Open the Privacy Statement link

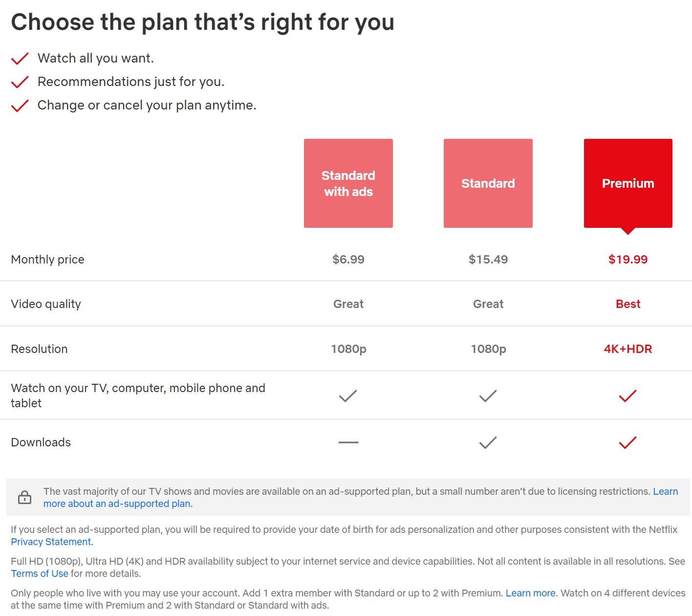point(51,542)
